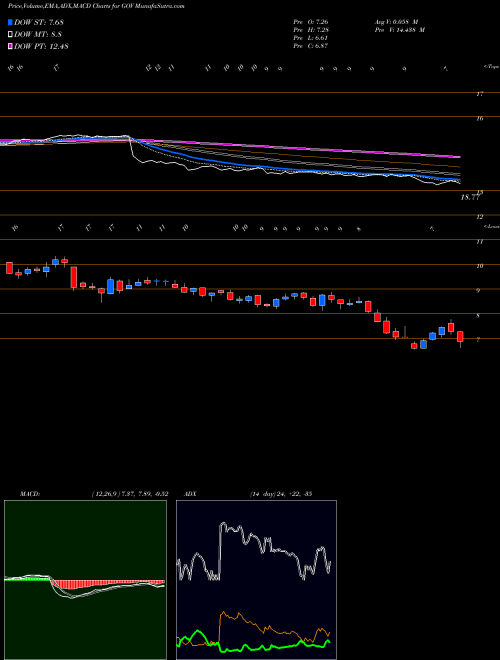
Task: Click the 'Avg V: 0.958 M' volume text
Action: pyautogui.click(x=396, y=21)
